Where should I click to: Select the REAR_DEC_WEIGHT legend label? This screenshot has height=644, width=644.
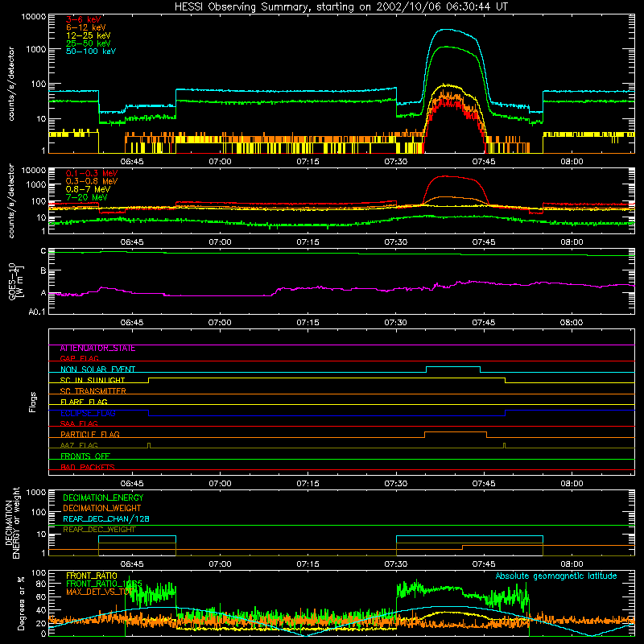point(99,530)
